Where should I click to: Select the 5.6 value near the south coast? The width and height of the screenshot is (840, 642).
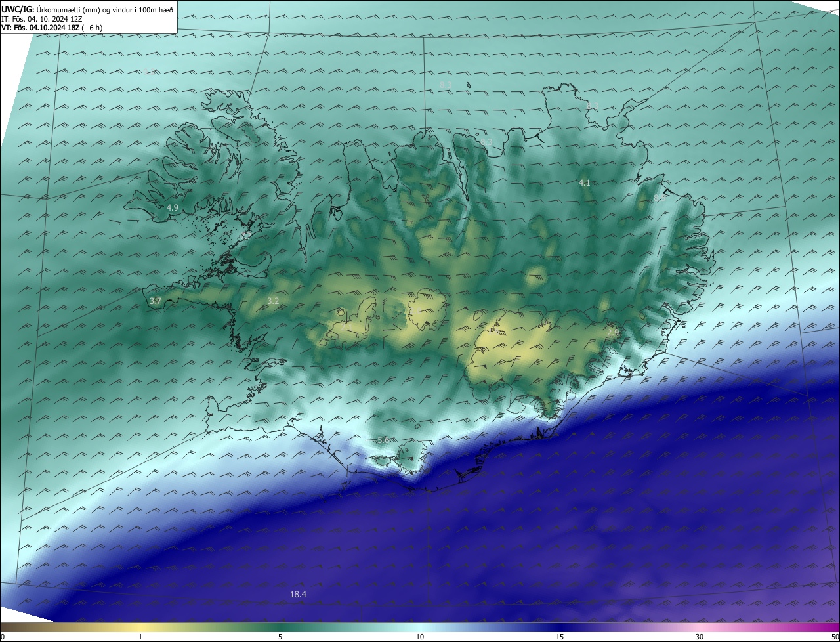383,440
